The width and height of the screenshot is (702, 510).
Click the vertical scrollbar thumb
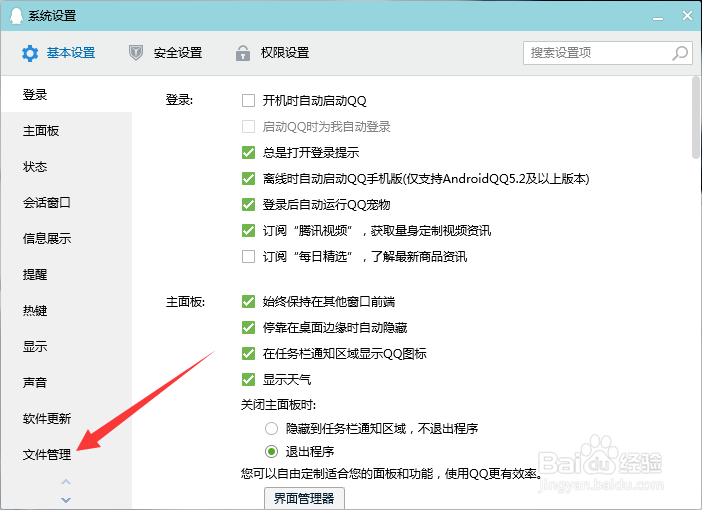coord(696,117)
